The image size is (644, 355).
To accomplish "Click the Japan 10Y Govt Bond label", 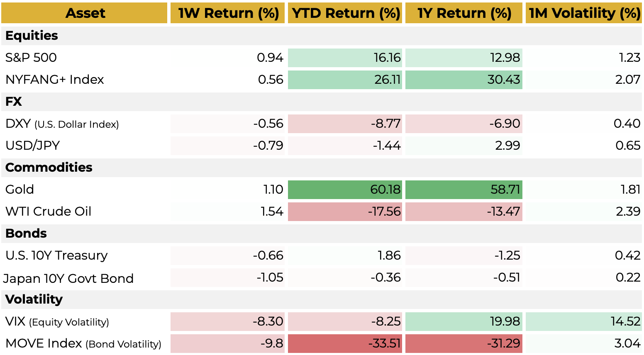I will tap(68, 278).
